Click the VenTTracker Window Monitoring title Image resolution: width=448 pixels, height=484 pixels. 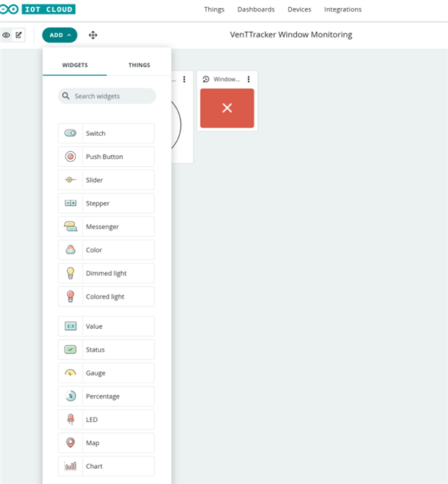pos(291,35)
